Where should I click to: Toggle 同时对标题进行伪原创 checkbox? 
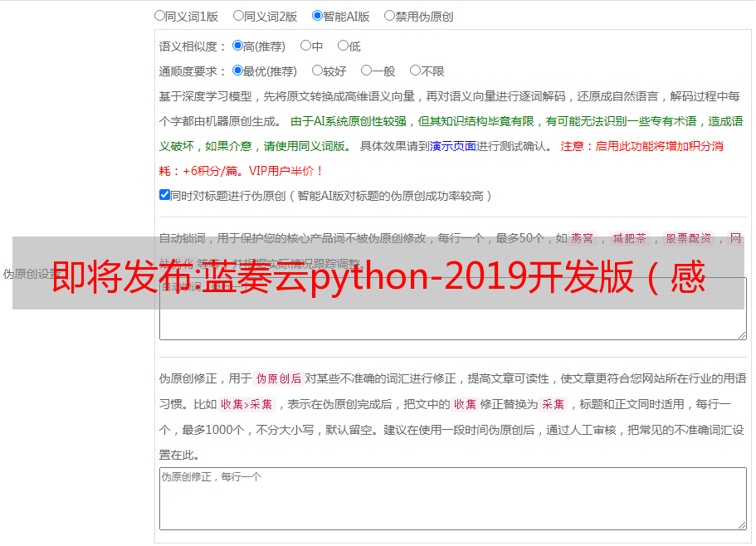pos(164,195)
